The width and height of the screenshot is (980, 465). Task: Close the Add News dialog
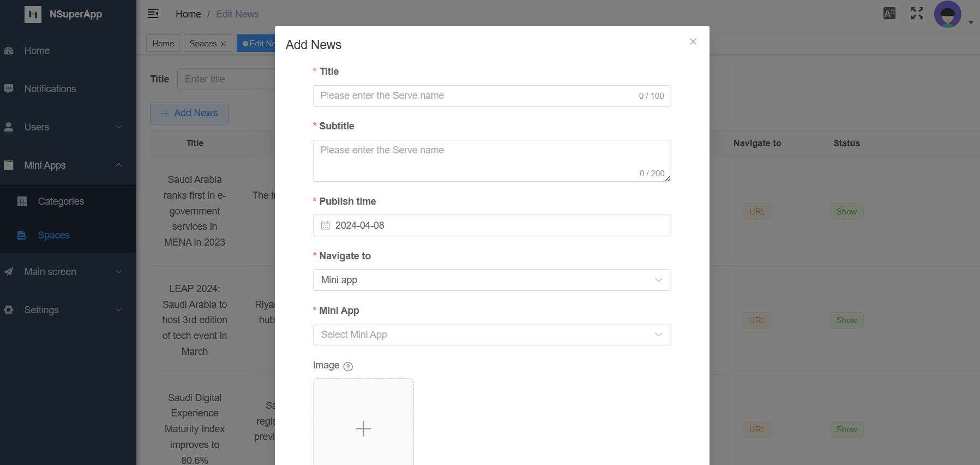click(x=693, y=41)
